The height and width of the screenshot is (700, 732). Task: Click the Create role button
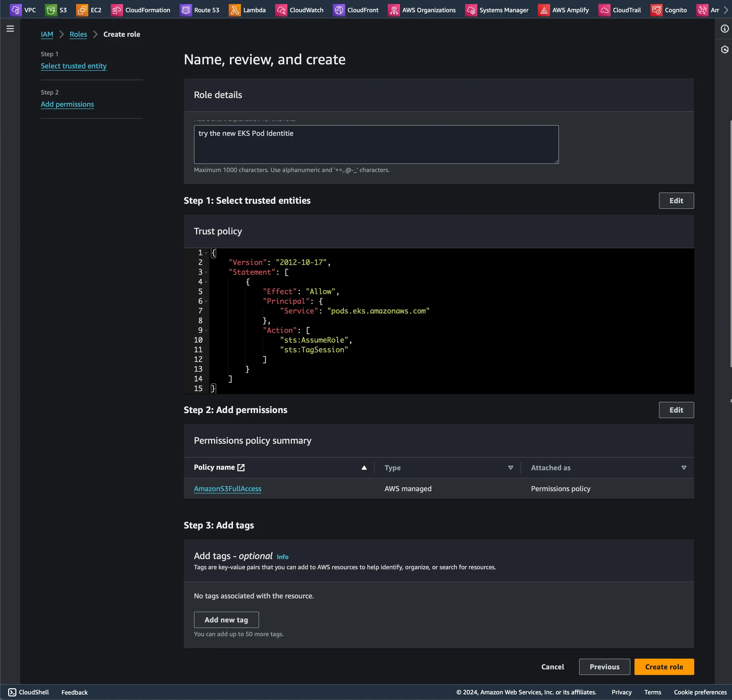pyautogui.click(x=664, y=667)
